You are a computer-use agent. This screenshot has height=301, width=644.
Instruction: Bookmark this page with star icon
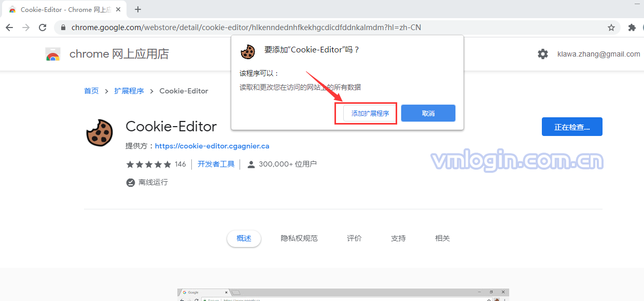611,28
